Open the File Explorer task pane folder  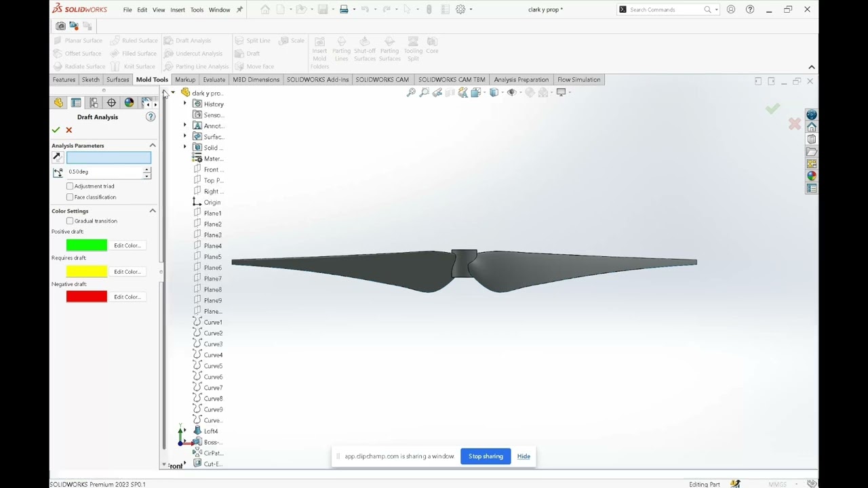pos(812,151)
